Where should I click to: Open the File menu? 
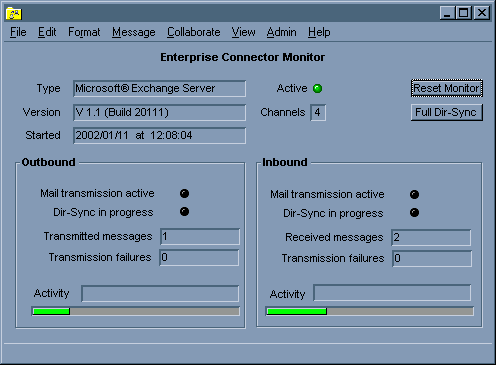click(x=18, y=32)
